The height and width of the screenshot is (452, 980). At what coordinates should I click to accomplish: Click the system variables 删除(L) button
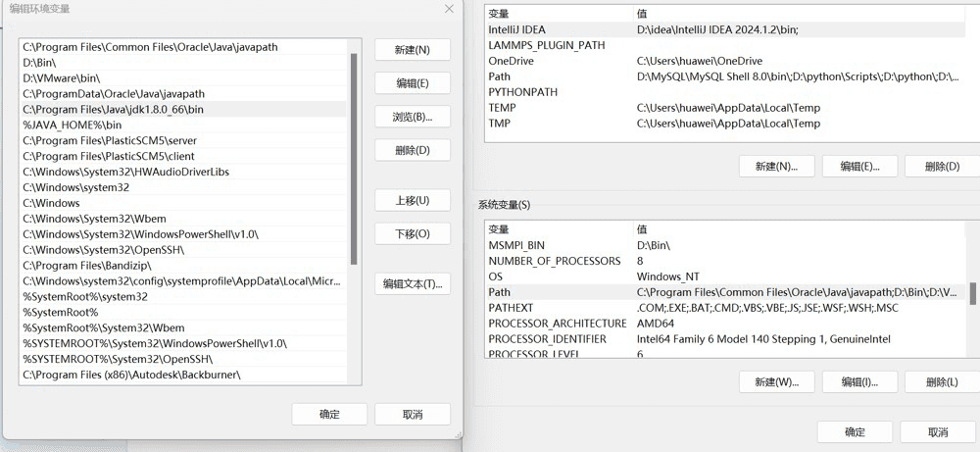(943, 382)
